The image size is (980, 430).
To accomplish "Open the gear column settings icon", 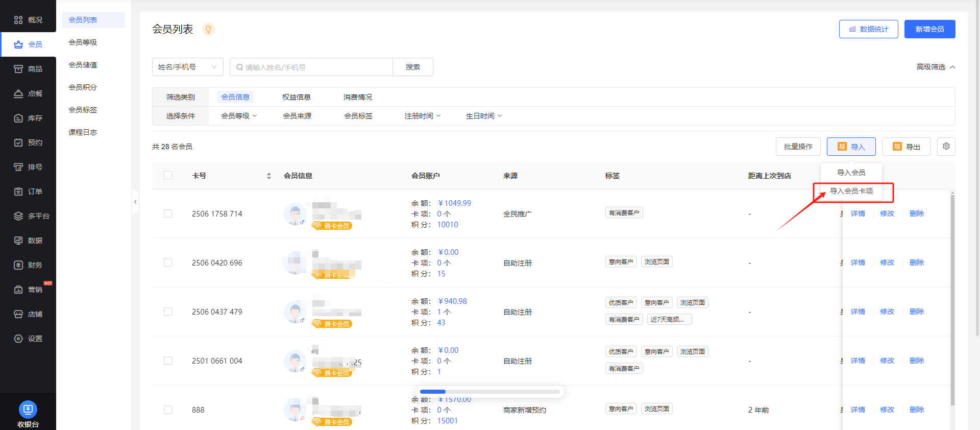I will (946, 147).
